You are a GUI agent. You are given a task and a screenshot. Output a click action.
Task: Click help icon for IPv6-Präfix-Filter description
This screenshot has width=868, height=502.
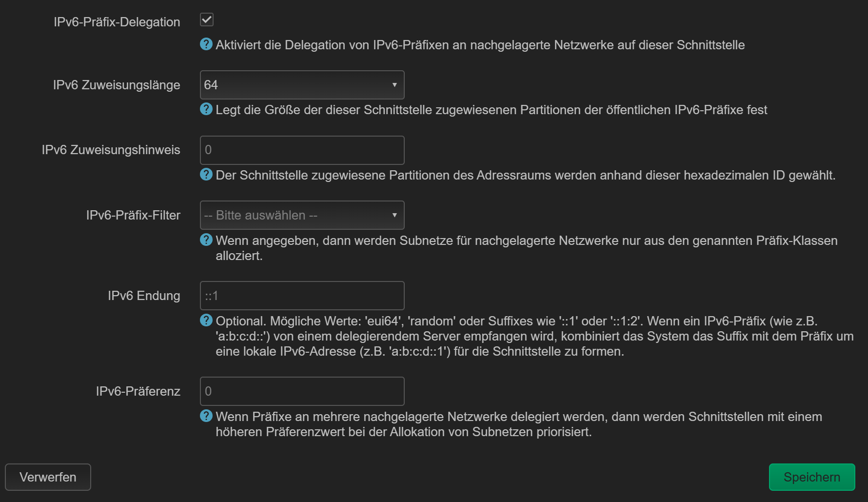point(206,240)
